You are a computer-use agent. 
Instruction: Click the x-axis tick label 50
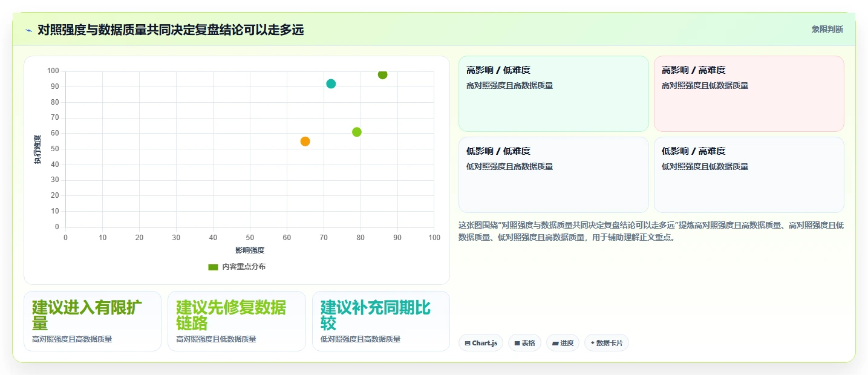point(250,238)
